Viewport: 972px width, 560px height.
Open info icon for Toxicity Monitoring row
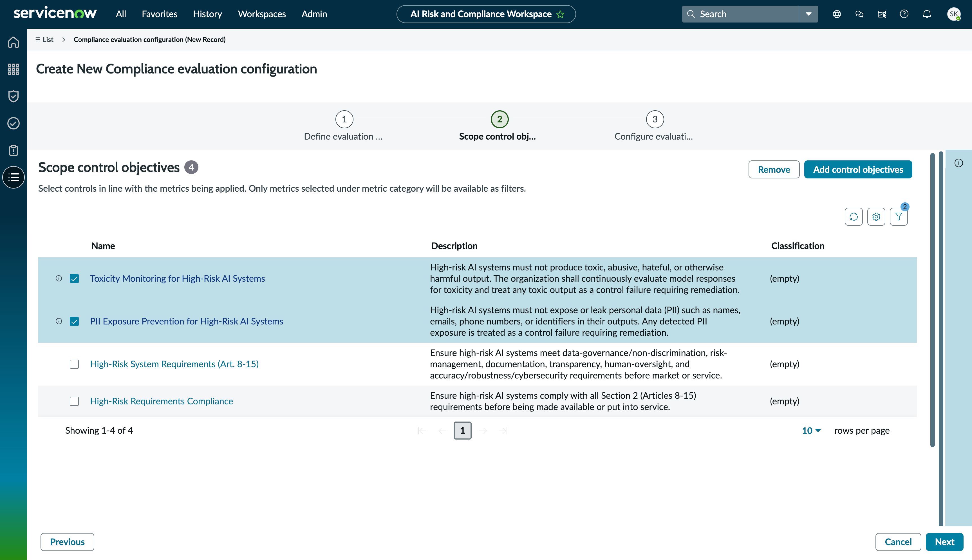click(59, 278)
